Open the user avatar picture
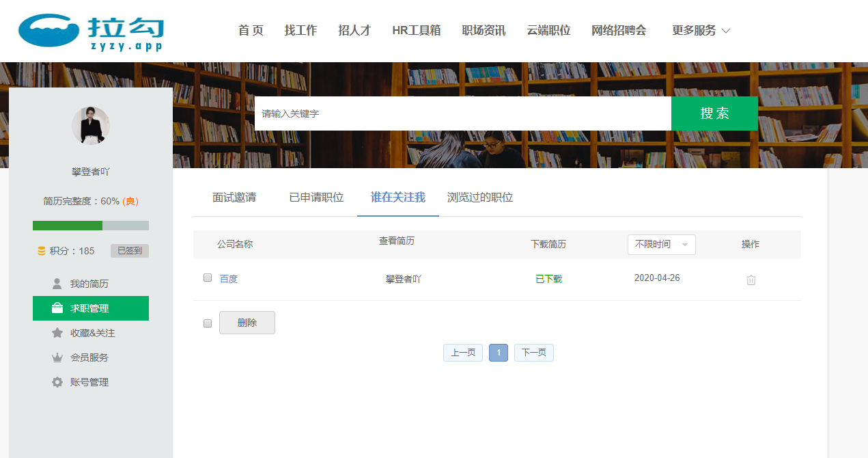The image size is (868, 458). (91, 126)
